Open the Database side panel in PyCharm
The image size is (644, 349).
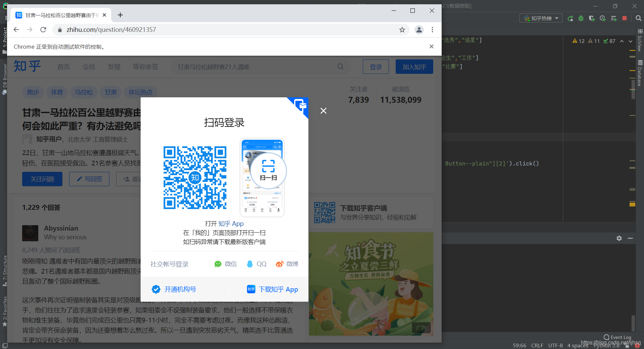(x=640, y=73)
